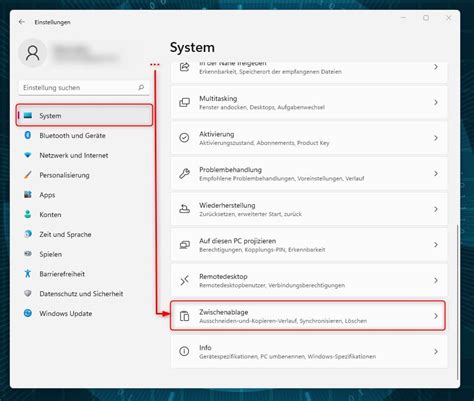
Task: Open Netzwerk und Internet settings
Action: (x=74, y=155)
